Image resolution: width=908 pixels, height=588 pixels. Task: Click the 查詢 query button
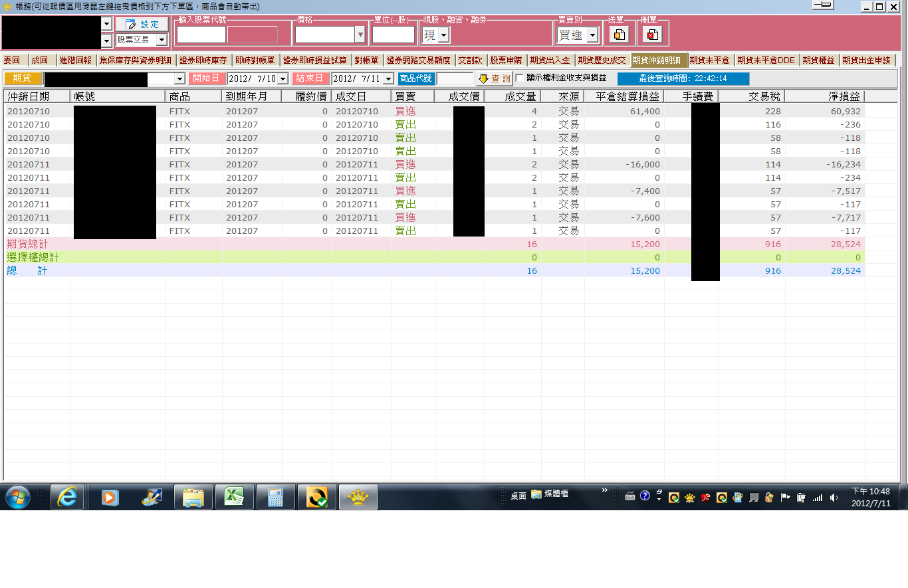pyautogui.click(x=494, y=78)
